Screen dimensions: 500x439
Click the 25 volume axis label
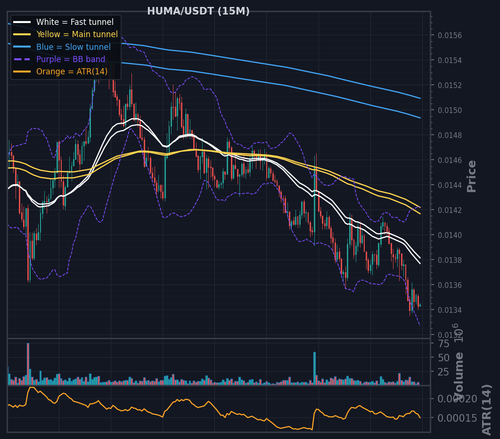coord(444,372)
